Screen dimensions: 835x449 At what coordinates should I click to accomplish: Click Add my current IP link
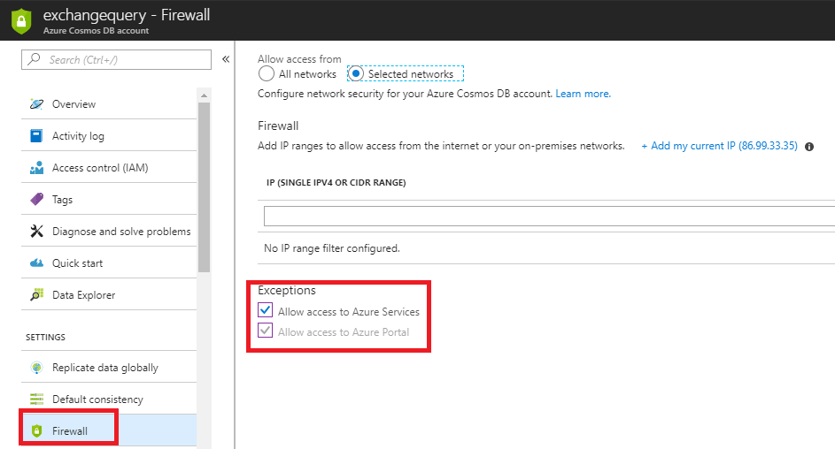[719, 146]
